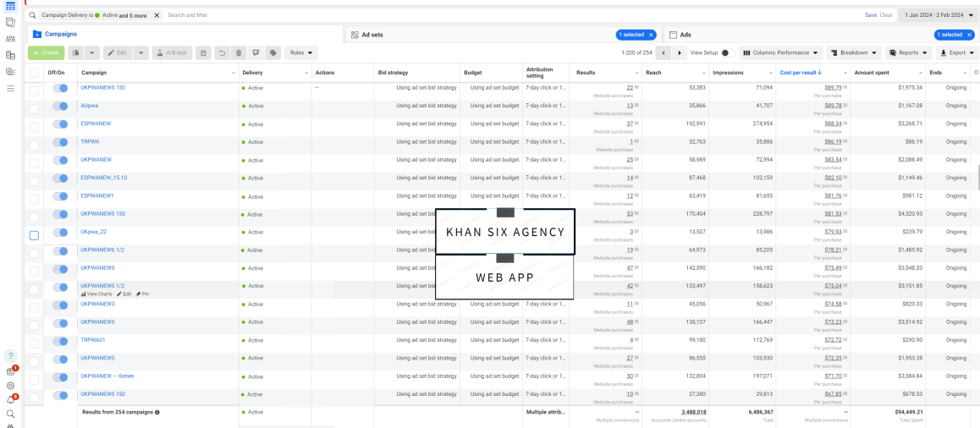Viewport: 980px width, 428px height.
Task: Toggle the View Setup switch
Action: point(728,53)
